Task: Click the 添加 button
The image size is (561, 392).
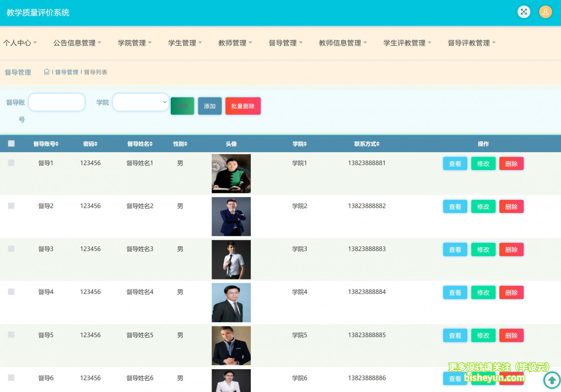Action: coord(210,106)
